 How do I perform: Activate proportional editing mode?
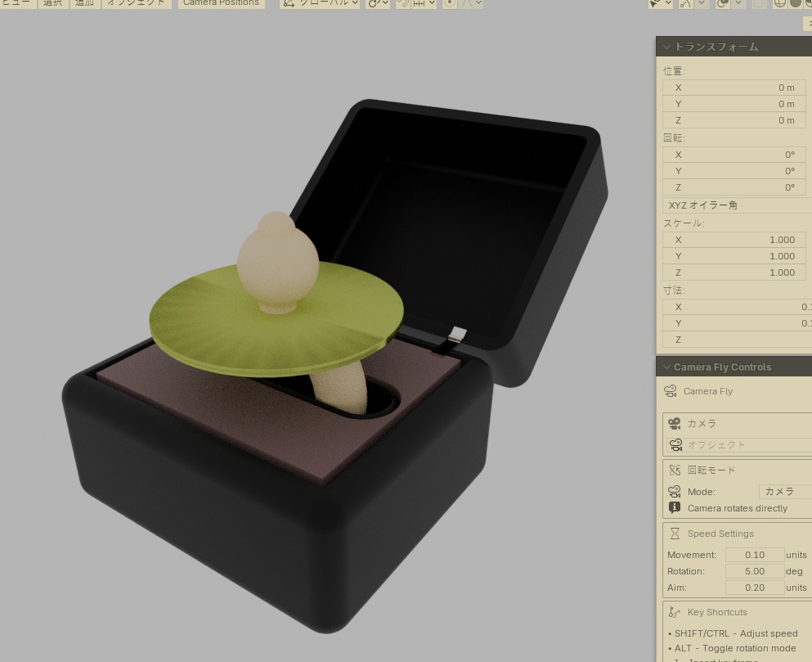coord(451,4)
